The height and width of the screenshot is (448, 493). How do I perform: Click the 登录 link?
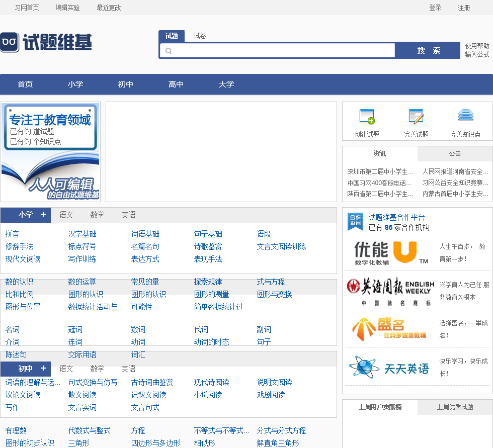tap(436, 8)
